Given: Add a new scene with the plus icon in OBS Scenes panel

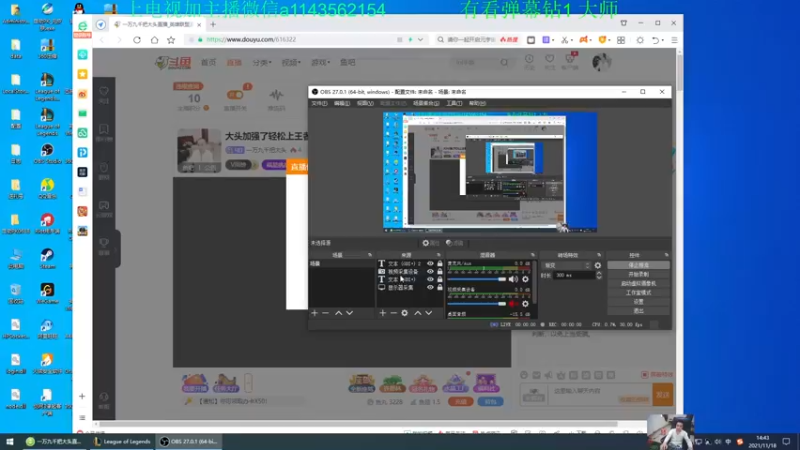Looking at the screenshot, I should tap(314, 313).
